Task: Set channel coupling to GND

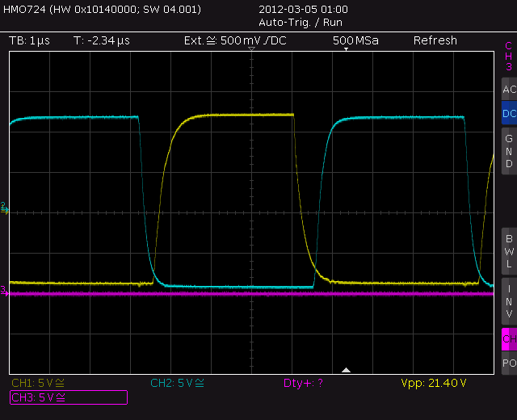Action: [509, 151]
